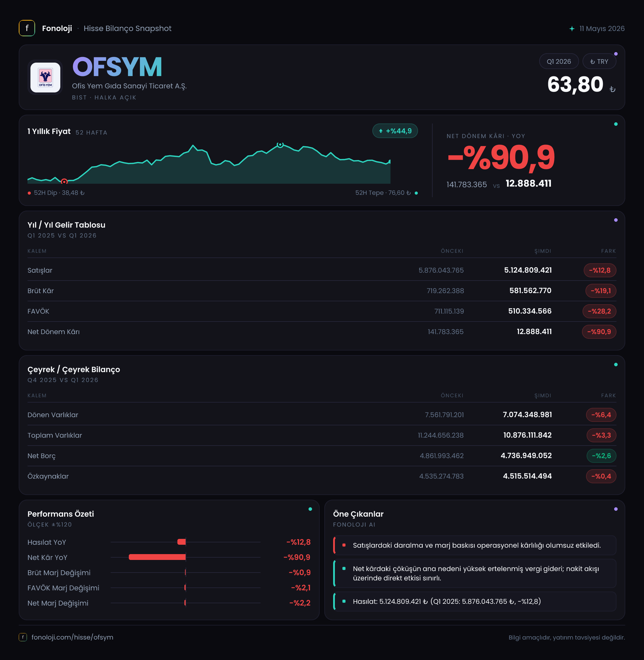
Task: Click the Net Dönem Kârı row label
Action: pyautogui.click(x=54, y=332)
